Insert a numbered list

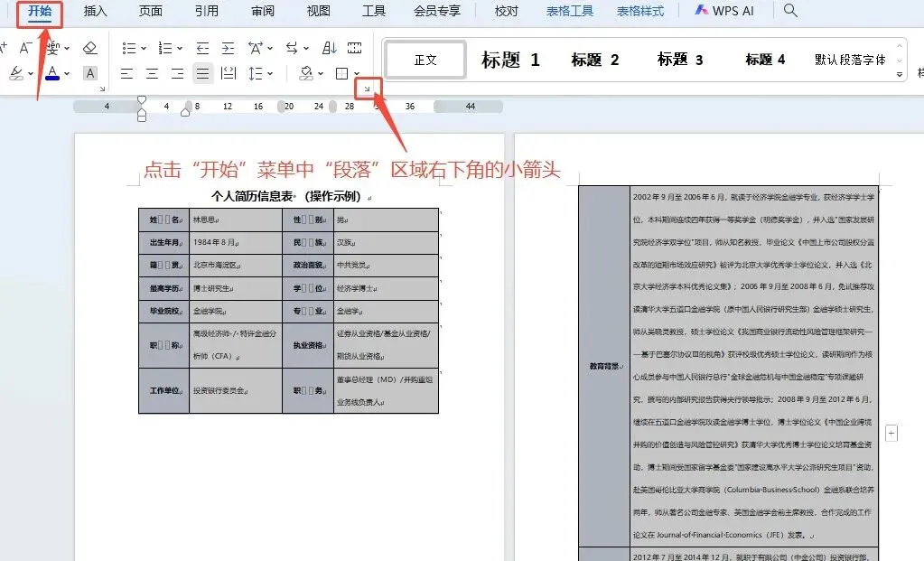point(165,48)
